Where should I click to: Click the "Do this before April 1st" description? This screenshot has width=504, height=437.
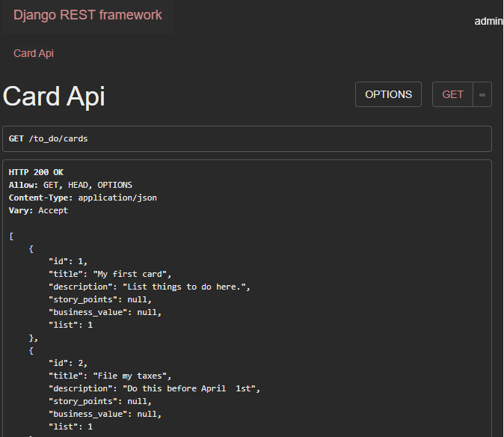tap(189, 388)
